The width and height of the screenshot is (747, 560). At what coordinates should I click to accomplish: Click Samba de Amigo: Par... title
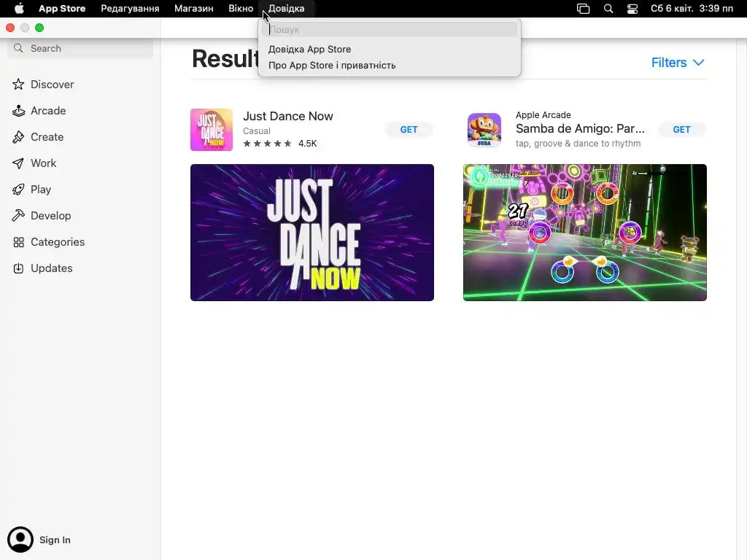(x=580, y=128)
